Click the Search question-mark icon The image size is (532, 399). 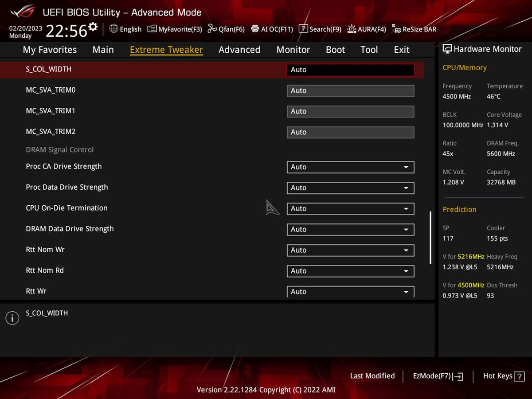[303, 29]
